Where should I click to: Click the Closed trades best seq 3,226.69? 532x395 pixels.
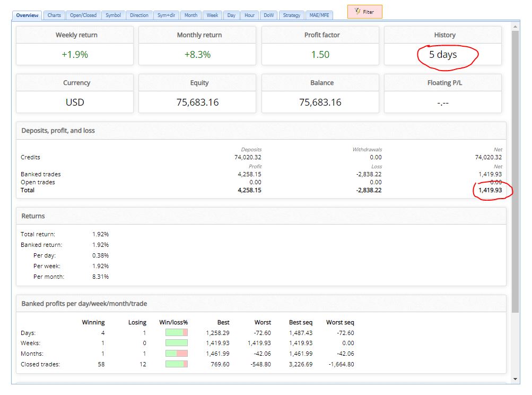(301, 364)
